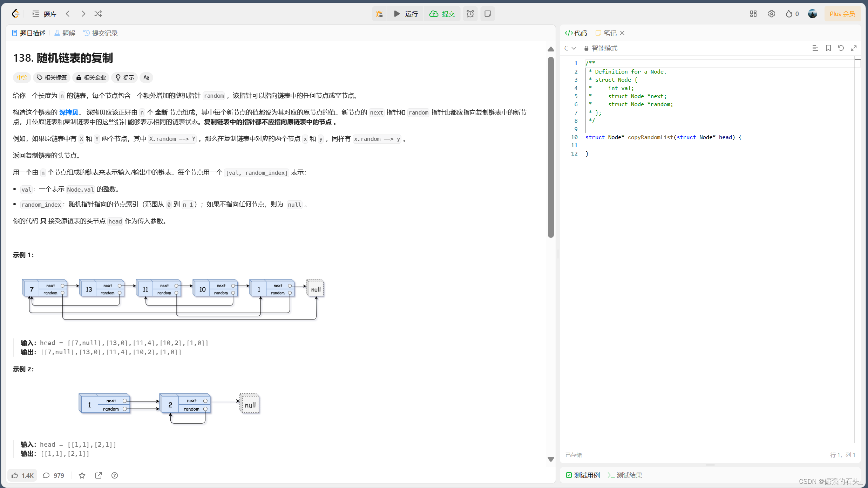Click the alarm timer icon
Image resolution: width=868 pixels, height=488 pixels.
point(470,14)
